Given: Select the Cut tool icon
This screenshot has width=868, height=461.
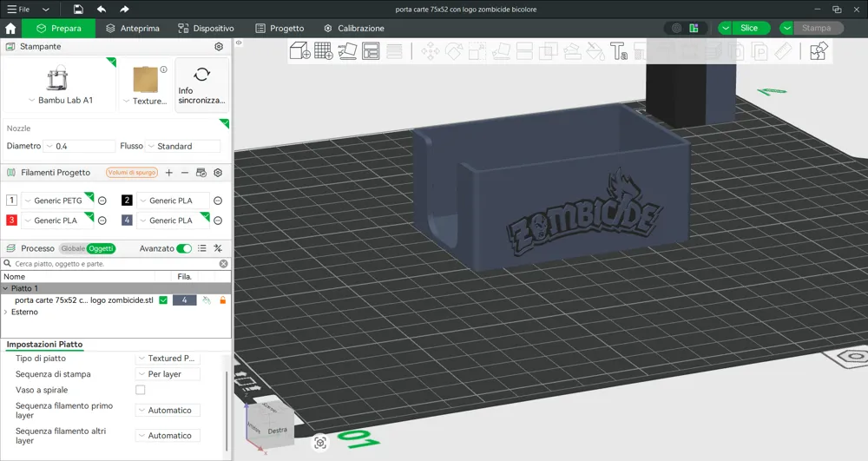Looking at the screenshot, I should tap(524, 51).
